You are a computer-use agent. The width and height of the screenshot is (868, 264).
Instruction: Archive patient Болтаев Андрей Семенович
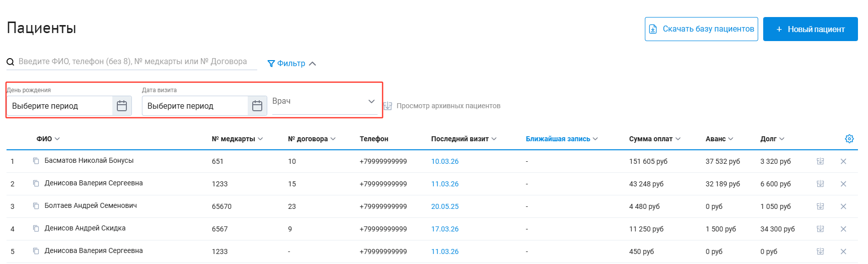click(820, 206)
